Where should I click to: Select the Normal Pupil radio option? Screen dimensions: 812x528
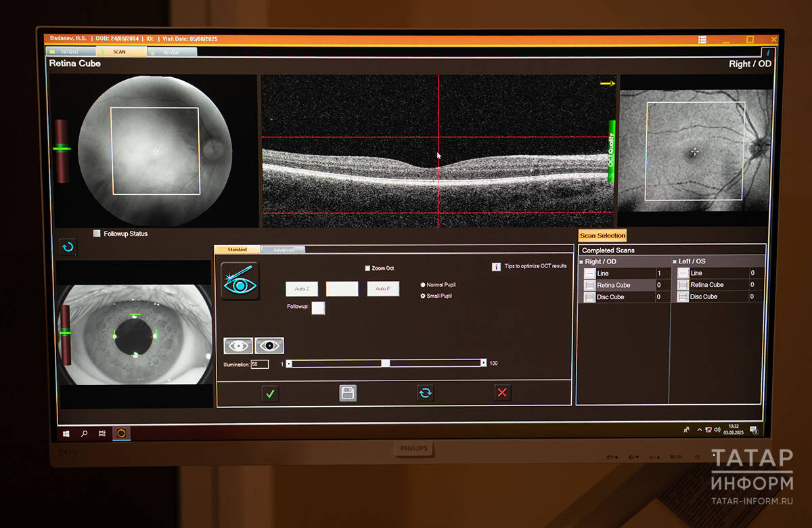click(424, 285)
